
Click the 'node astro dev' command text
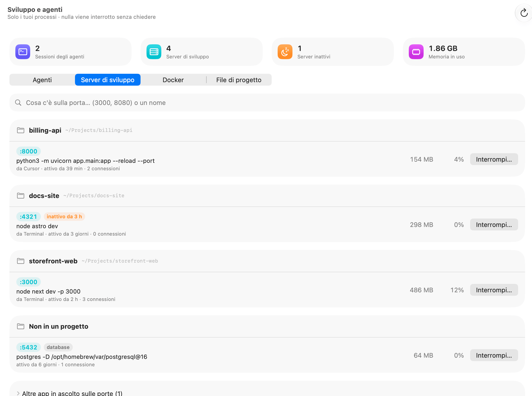(x=37, y=226)
